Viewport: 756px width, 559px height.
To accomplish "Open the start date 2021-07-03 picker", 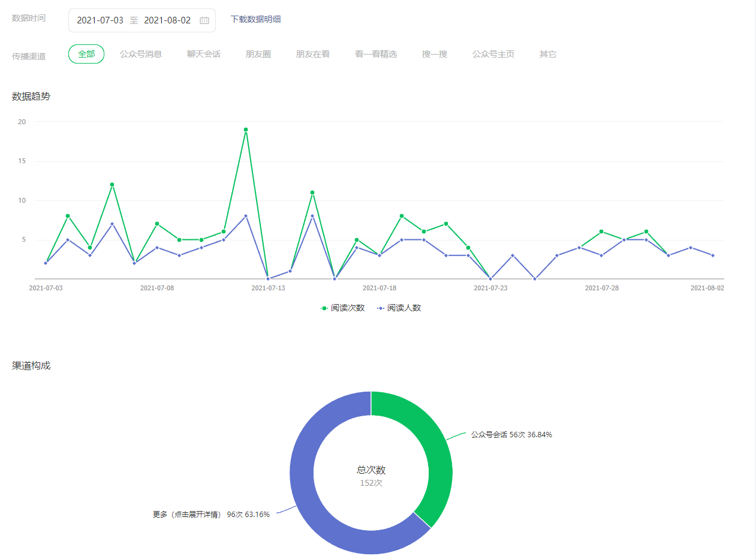I will 100,20.
